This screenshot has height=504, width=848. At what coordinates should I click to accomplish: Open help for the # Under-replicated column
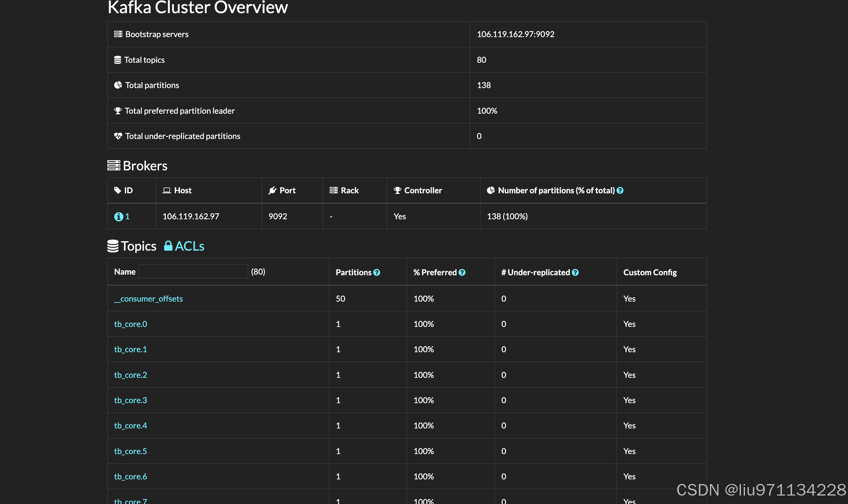point(575,272)
